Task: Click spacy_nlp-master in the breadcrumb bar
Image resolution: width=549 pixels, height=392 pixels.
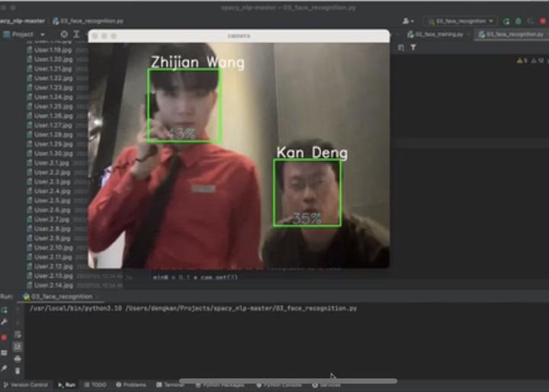Action: pos(22,21)
